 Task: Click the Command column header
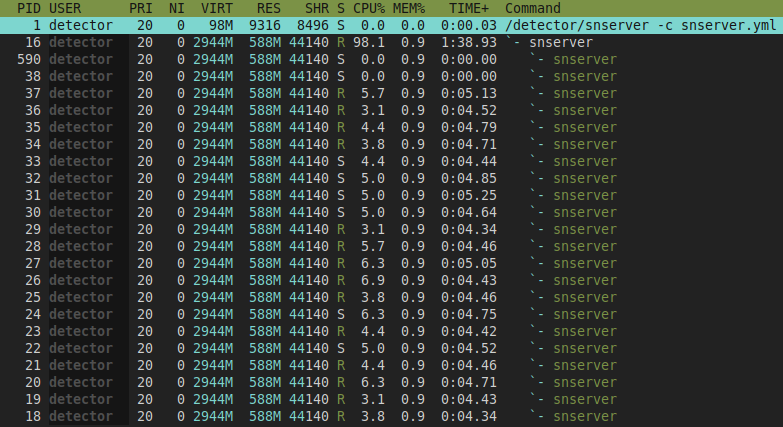(x=532, y=8)
